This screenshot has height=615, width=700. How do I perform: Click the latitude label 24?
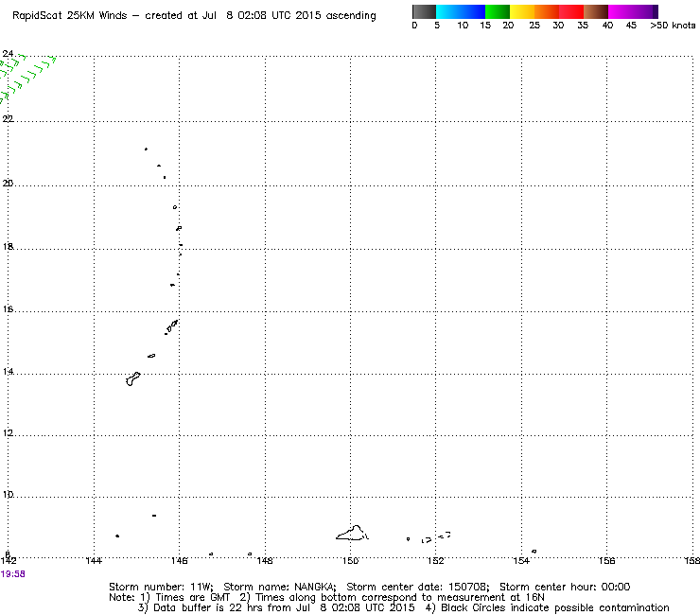(8, 54)
